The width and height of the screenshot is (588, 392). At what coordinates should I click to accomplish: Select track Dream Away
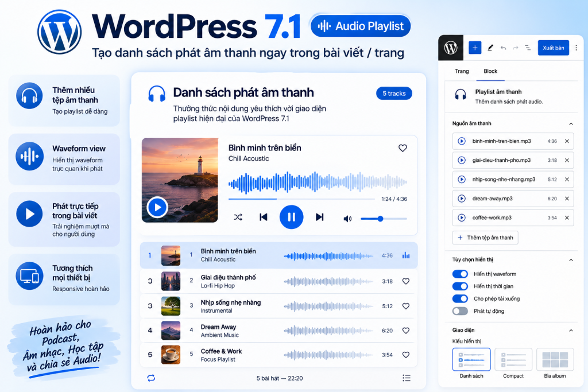tap(278, 331)
